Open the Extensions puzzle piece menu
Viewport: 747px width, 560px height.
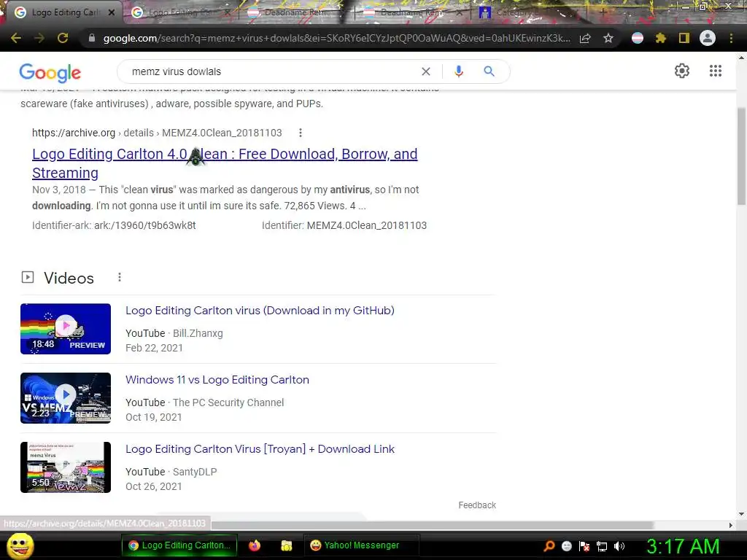[661, 38]
